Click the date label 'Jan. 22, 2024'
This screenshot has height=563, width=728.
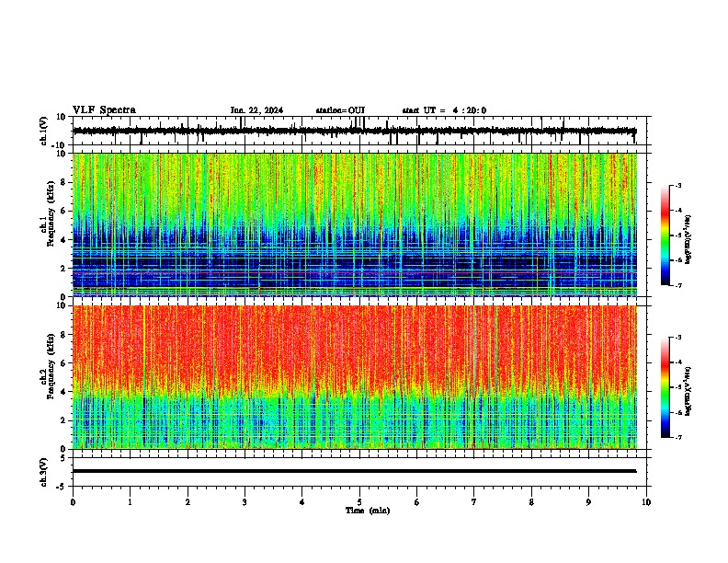coord(256,110)
